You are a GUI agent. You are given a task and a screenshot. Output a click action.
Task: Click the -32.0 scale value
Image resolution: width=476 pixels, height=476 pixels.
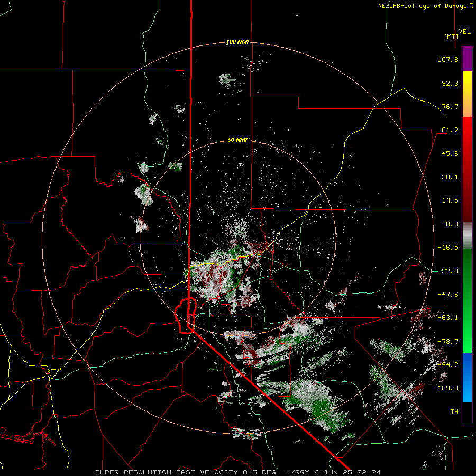pyautogui.click(x=448, y=271)
